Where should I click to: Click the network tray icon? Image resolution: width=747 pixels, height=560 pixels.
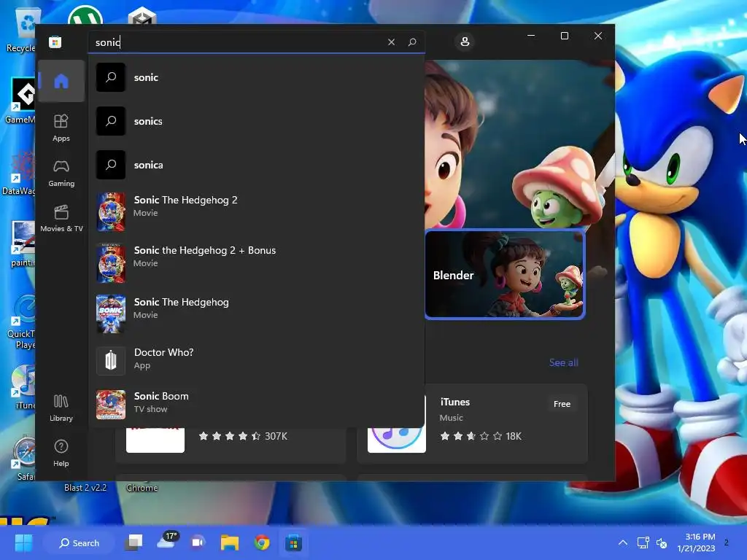643,542
